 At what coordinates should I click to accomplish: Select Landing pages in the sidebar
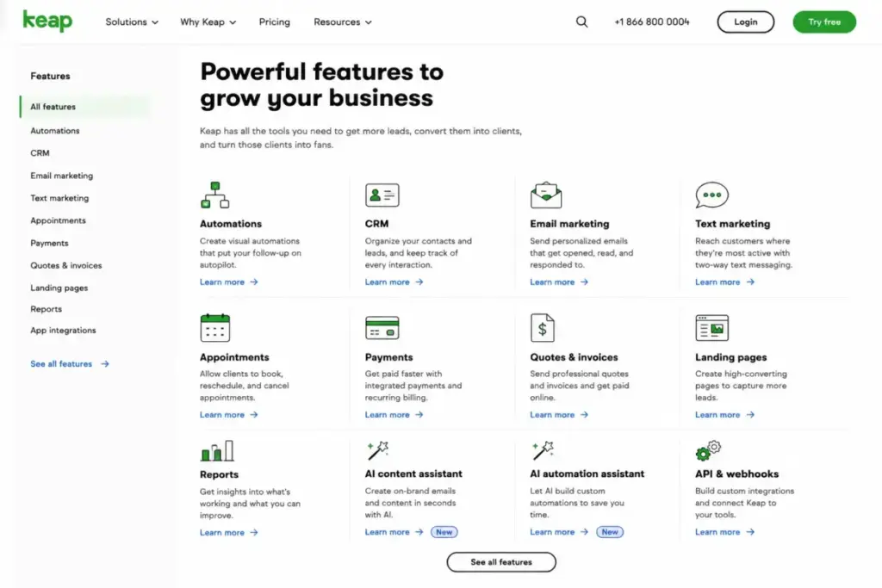coord(59,288)
